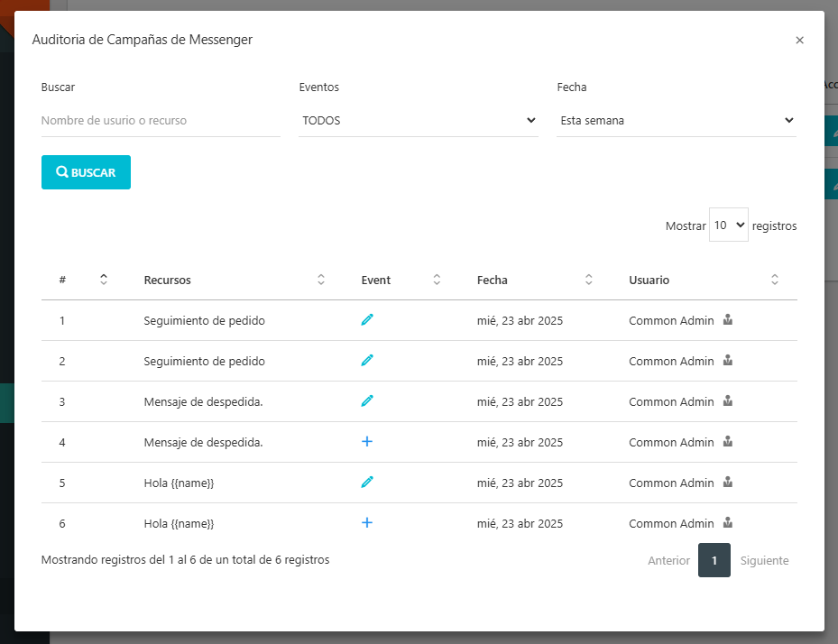This screenshot has width=838, height=644.
Task: Go to the Siguiente page
Action: pos(764,560)
